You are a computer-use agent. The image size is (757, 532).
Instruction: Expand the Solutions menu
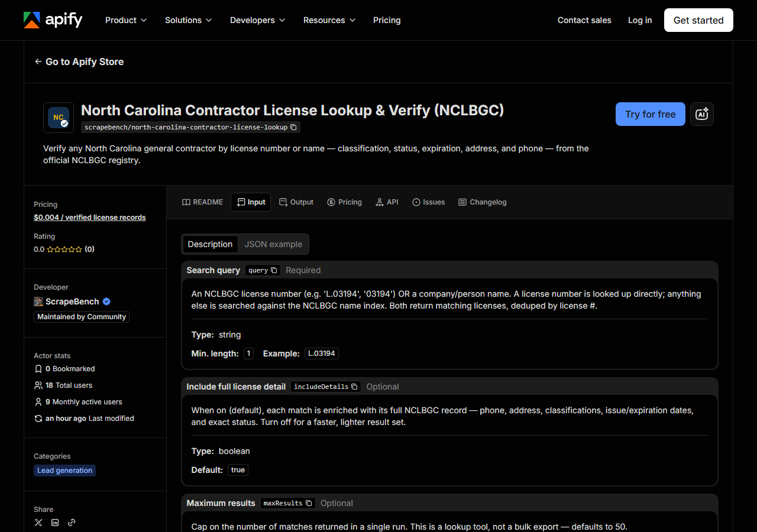(x=188, y=20)
